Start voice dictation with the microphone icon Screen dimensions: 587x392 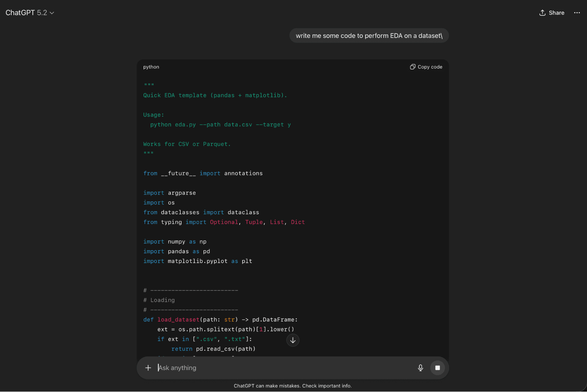[420, 368]
